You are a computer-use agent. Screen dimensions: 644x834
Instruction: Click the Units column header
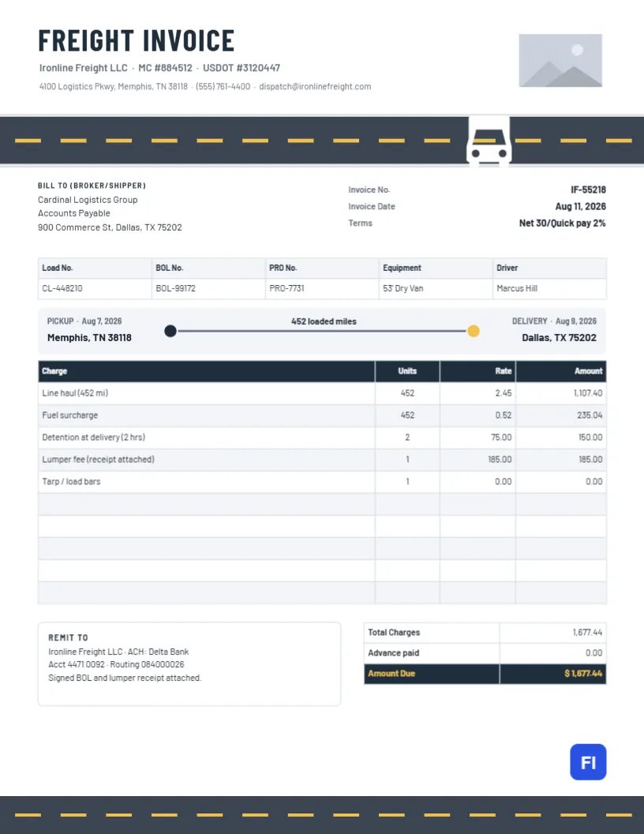pyautogui.click(x=407, y=370)
